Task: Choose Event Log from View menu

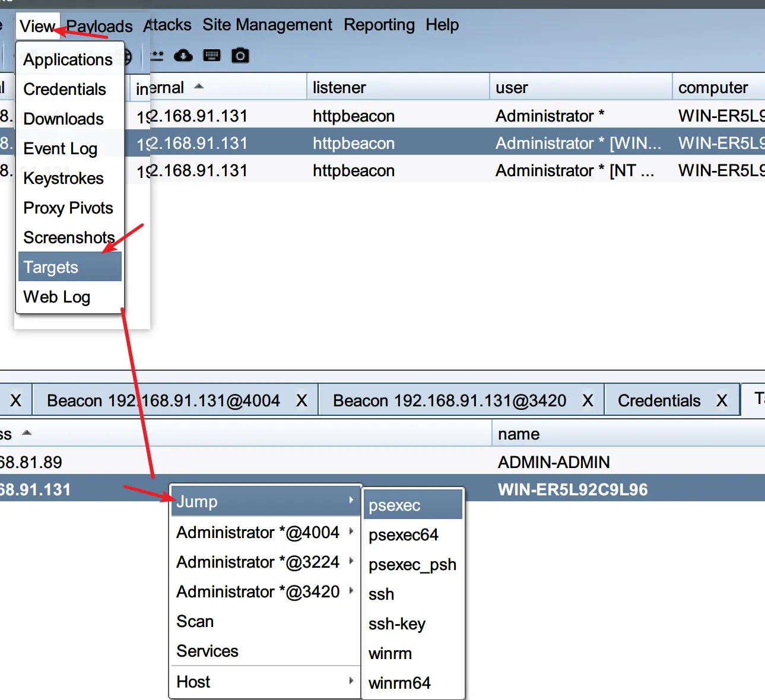Action: tap(69, 148)
